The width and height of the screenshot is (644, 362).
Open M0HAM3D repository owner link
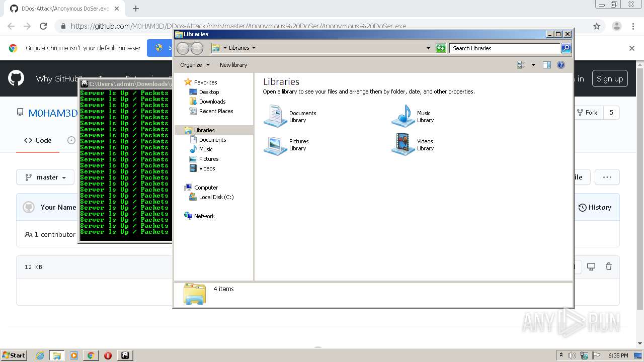coord(53,113)
